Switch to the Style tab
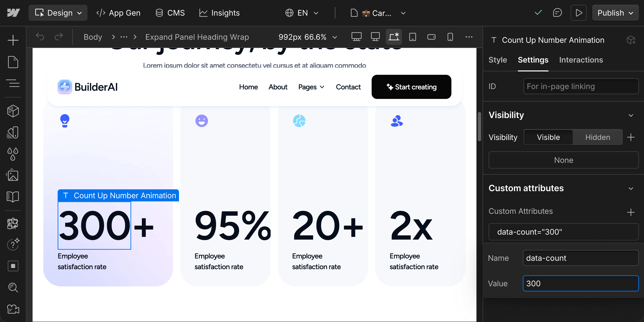This screenshot has width=644, height=322. tap(497, 60)
